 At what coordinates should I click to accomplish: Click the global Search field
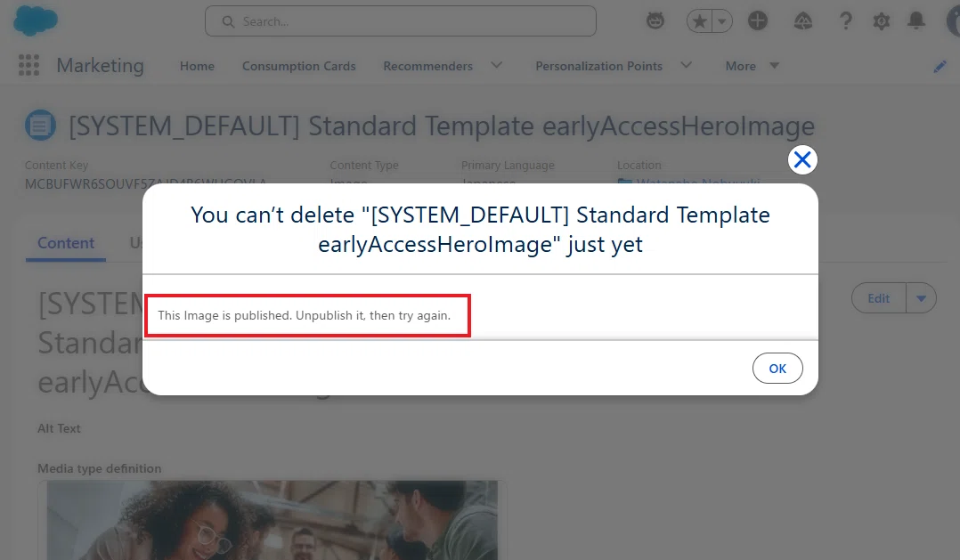[x=401, y=21]
